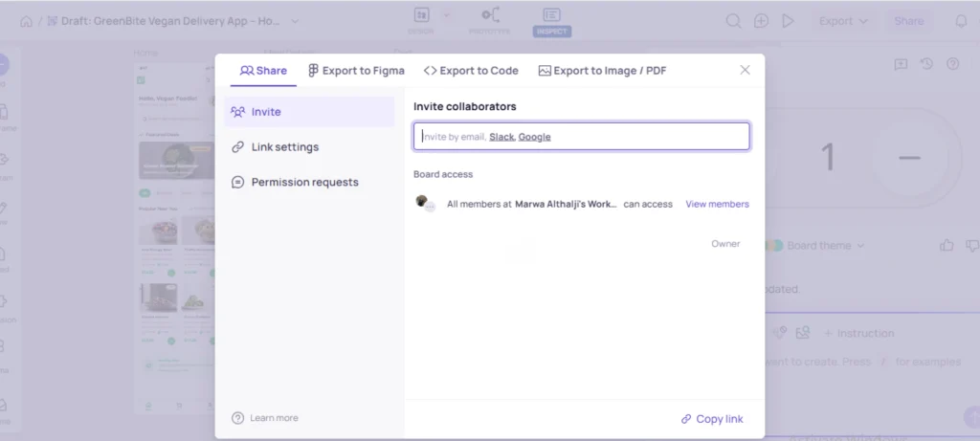Open version history clock icon
980x441 pixels.
[x=926, y=64]
